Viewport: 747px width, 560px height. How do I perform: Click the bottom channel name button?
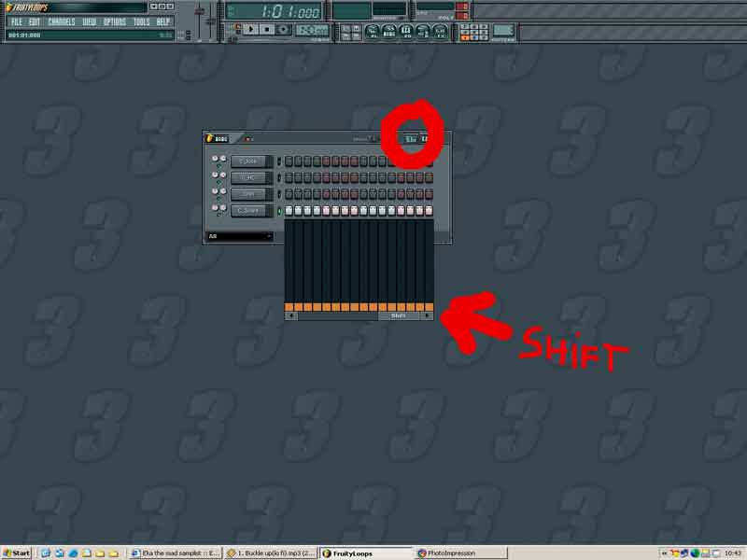click(251, 211)
